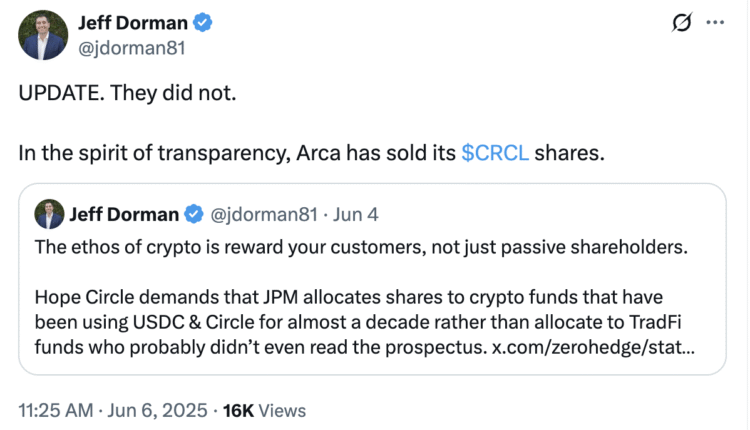
Task: Click the 16K Views count
Action: (264, 410)
